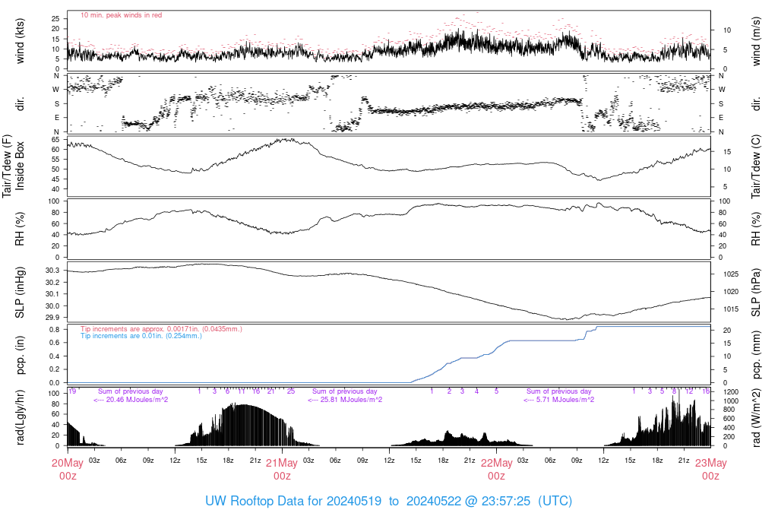
Task: Click the '1025' tick on SLP hPa axis
Action: 731,274
